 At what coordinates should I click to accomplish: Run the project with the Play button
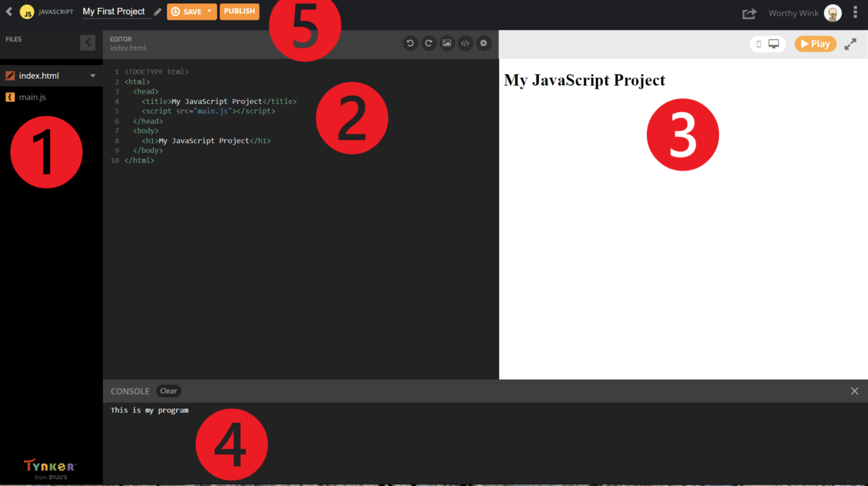pyautogui.click(x=816, y=43)
